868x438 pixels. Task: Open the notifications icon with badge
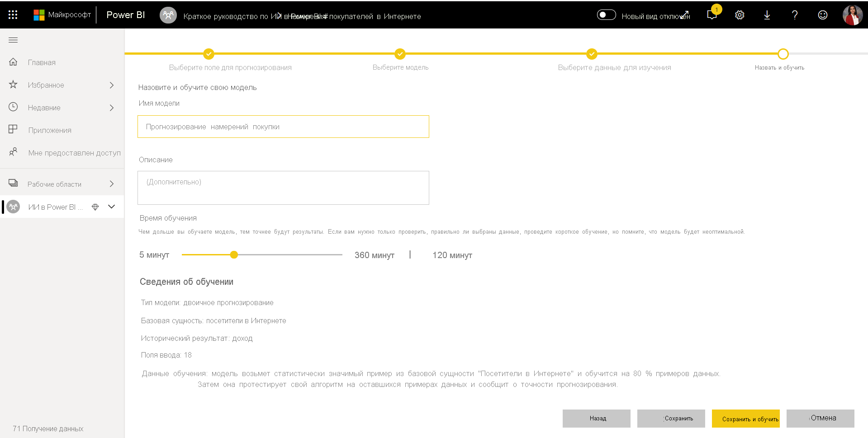point(712,15)
